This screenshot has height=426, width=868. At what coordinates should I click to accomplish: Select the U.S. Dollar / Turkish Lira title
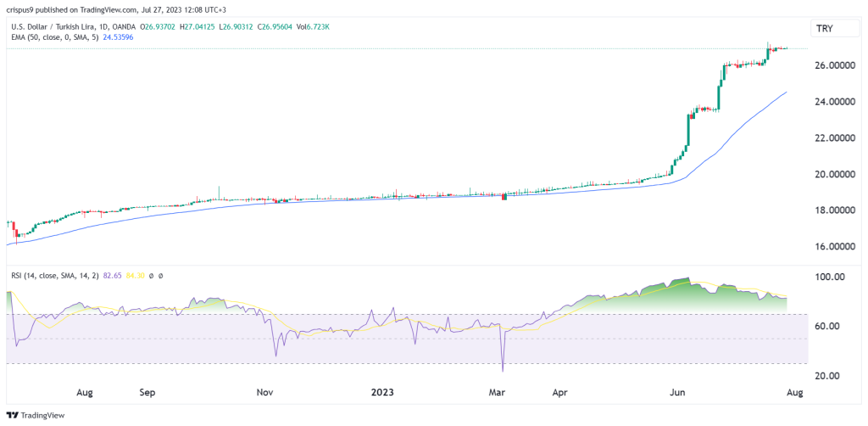coord(58,26)
